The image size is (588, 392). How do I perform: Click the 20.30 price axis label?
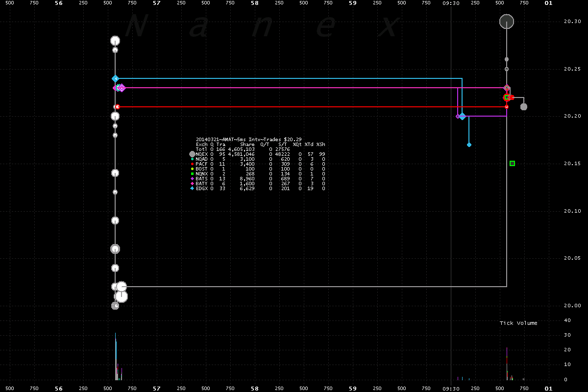(572, 22)
